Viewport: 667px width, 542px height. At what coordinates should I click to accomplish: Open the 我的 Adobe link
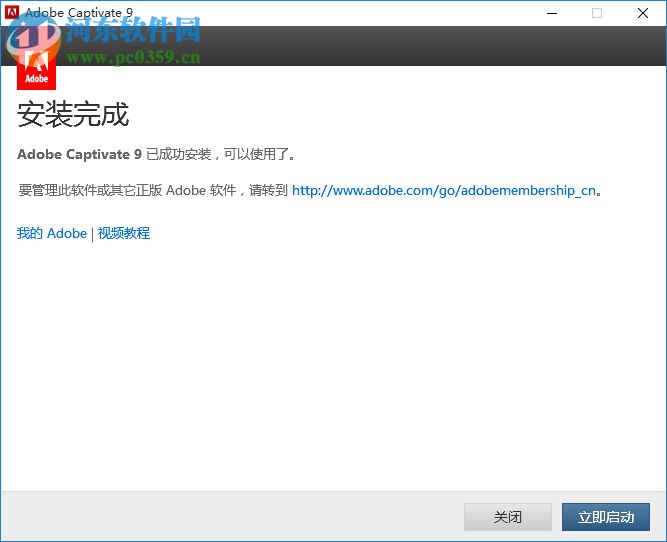pyautogui.click(x=52, y=233)
